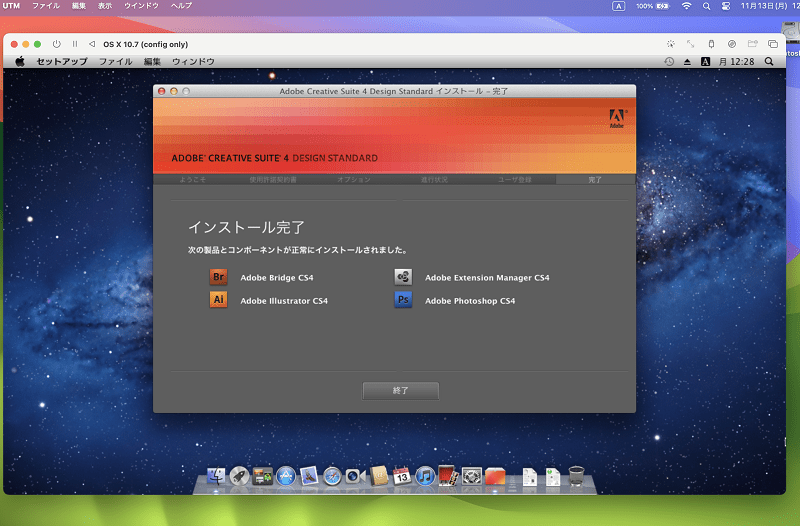This screenshot has height=526, width=800.
Task: Click the UTM capture mouse cursor icon
Action: tap(670, 44)
